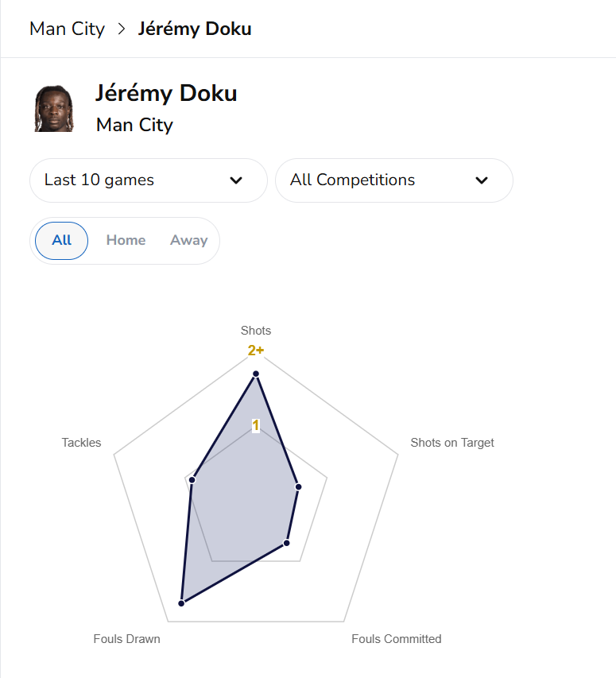Open the Last 10 games dropdown
This screenshot has width=616, height=678.
point(148,180)
